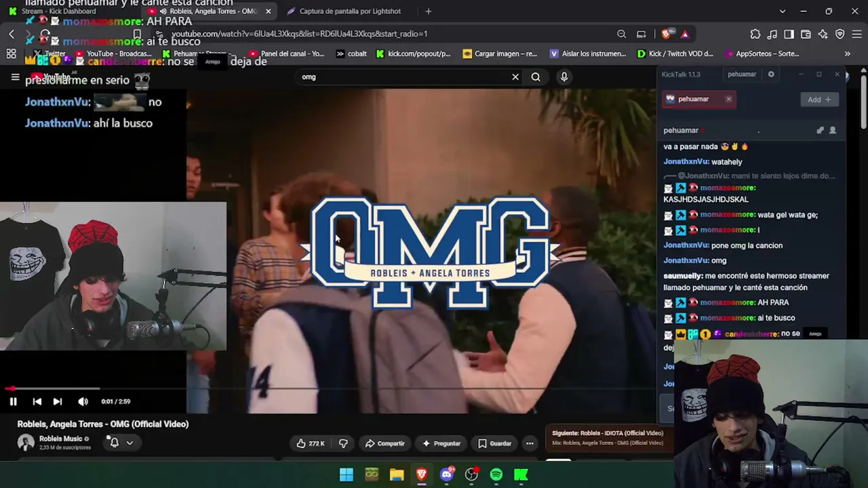Expand the browser tab search chevron
This screenshot has height=488, width=868.
pos(782,12)
